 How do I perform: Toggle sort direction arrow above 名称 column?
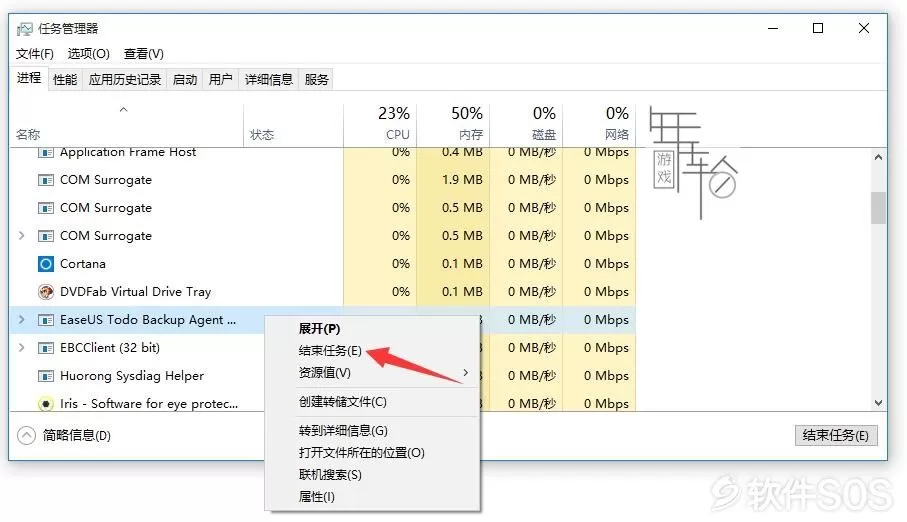[123, 109]
